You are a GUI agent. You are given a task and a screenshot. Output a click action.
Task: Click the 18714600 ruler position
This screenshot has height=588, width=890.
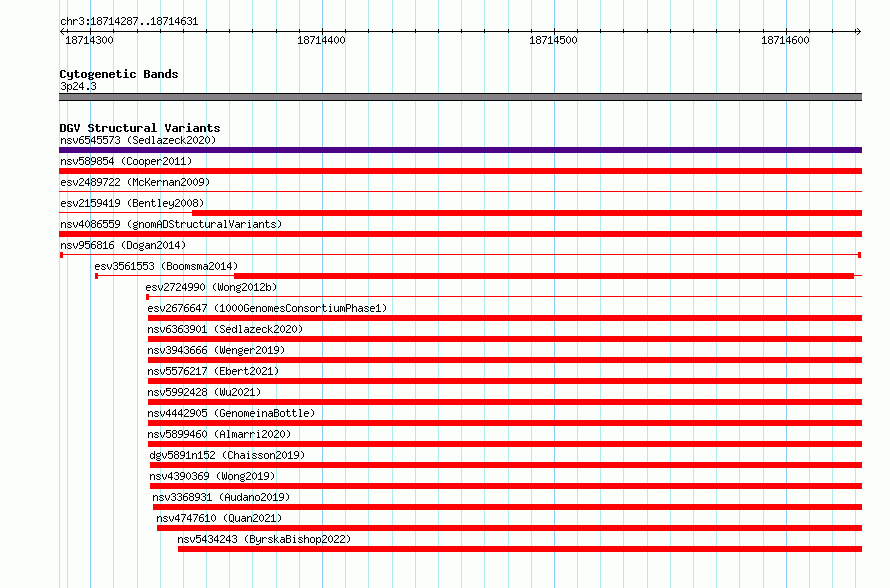[x=786, y=40]
